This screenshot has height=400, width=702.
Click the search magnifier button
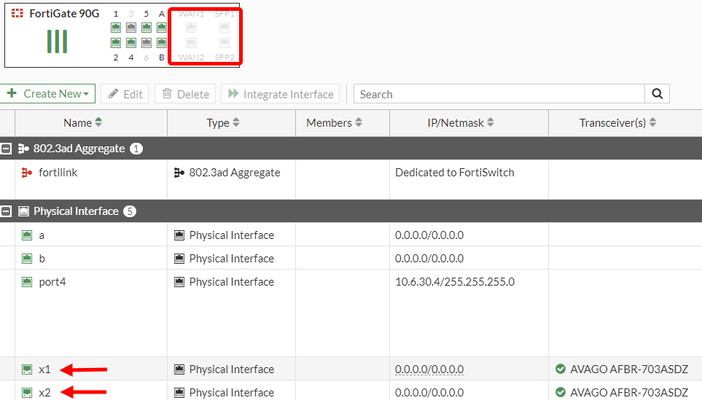(657, 94)
